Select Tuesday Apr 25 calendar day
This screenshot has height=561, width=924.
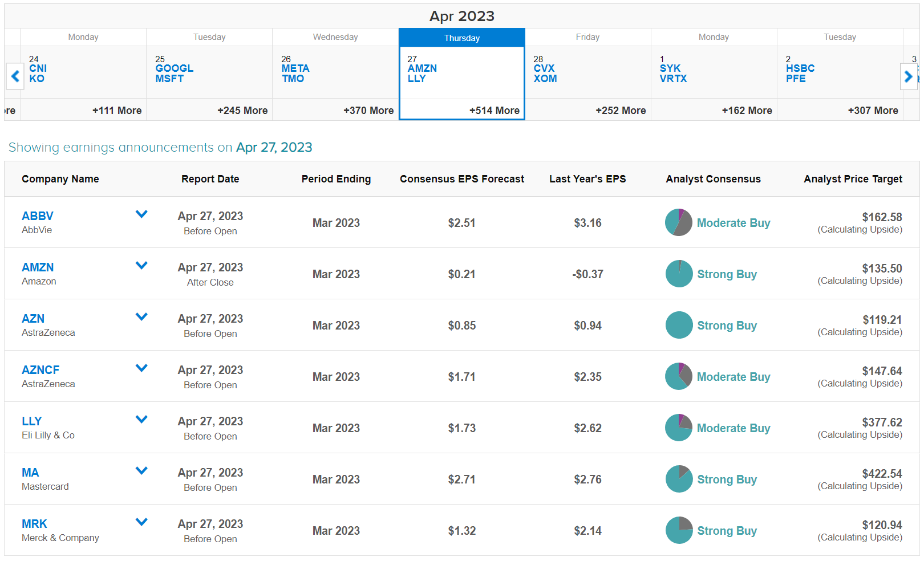coord(209,74)
